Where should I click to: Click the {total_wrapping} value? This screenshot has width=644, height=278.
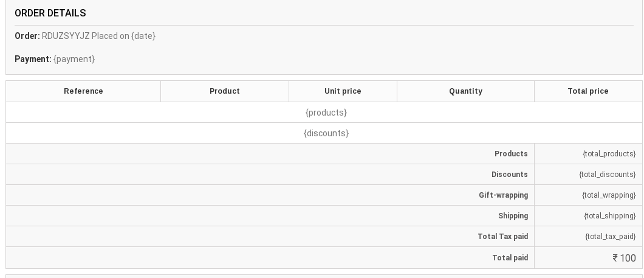[609, 195]
